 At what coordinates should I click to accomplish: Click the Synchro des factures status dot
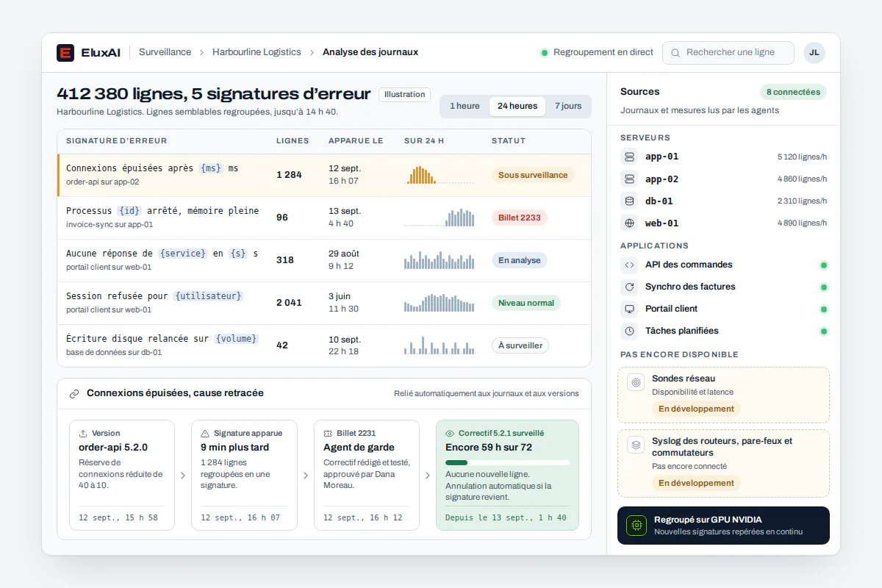[824, 287]
